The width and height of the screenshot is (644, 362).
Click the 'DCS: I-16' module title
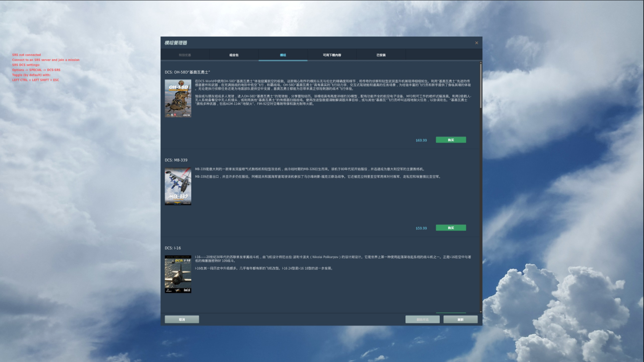click(173, 248)
